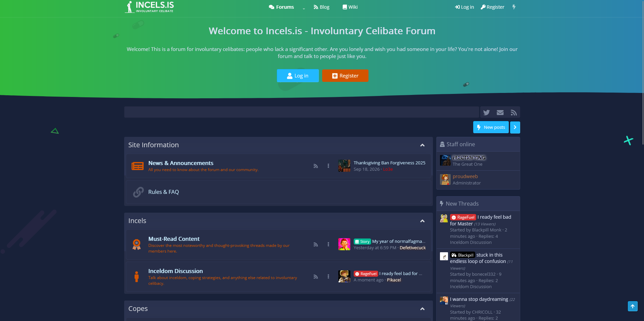
Task: Click the lightning bolt icon in the top navigation
Action: 514,7
